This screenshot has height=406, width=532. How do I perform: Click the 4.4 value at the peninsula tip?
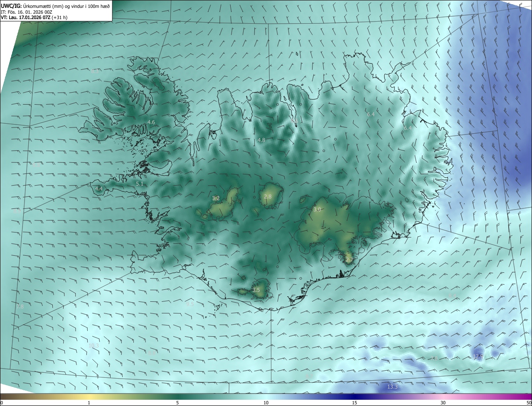pyautogui.click(x=99, y=188)
